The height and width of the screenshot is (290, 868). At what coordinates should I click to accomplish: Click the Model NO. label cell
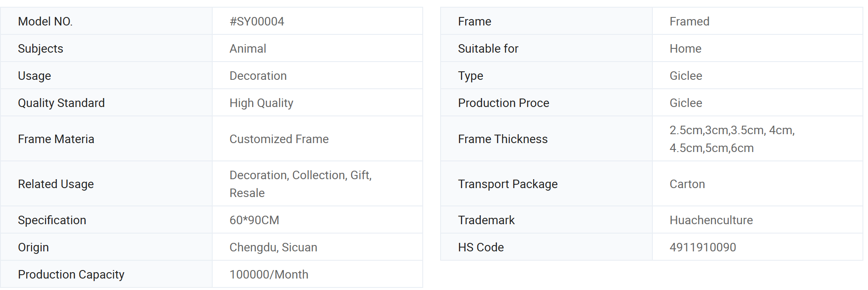click(x=106, y=21)
